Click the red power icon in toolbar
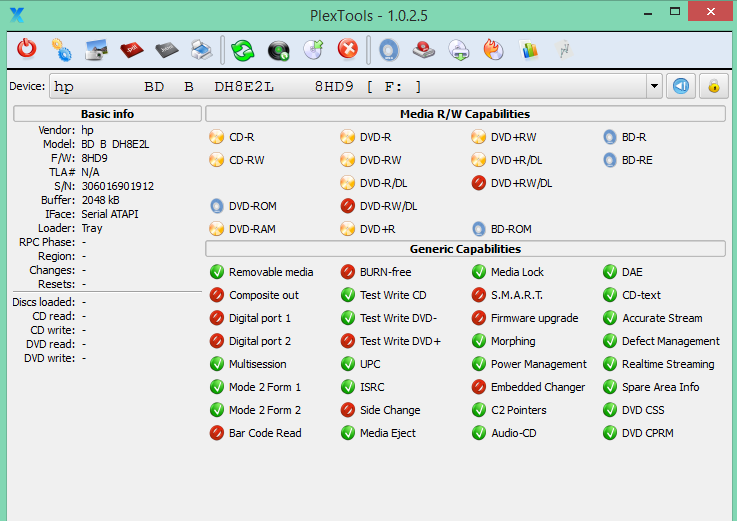Viewport: 737px width, 521px height. (x=27, y=49)
